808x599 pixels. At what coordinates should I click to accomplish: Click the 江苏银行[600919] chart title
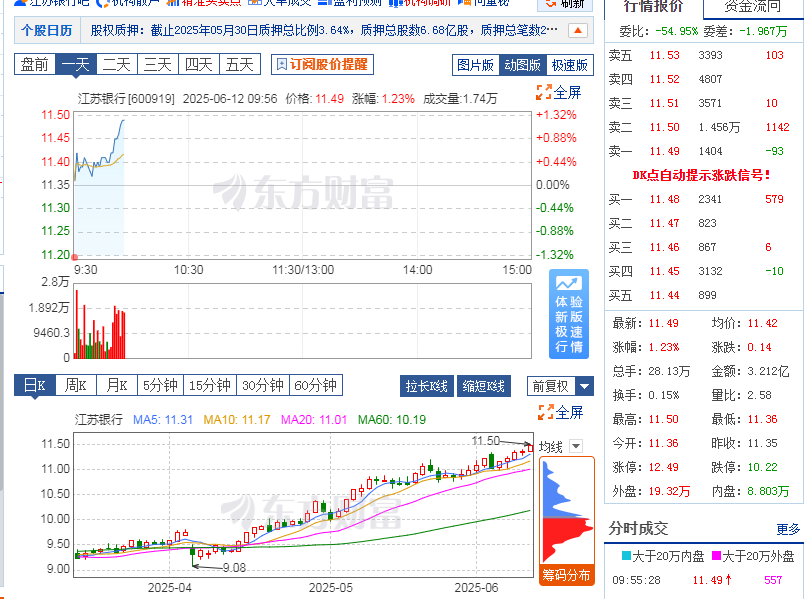pyautogui.click(x=126, y=98)
